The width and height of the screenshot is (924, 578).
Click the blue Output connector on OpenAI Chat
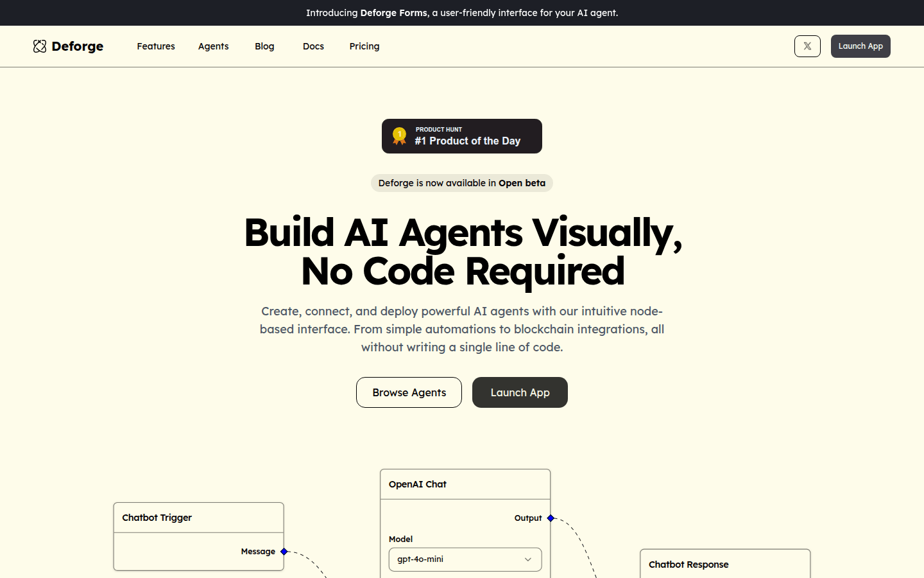point(551,518)
